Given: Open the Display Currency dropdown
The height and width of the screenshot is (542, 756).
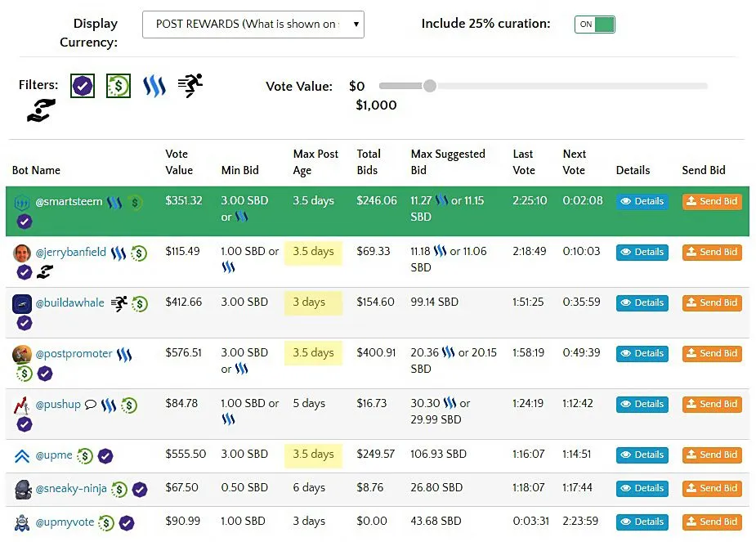Looking at the screenshot, I should pyautogui.click(x=253, y=25).
